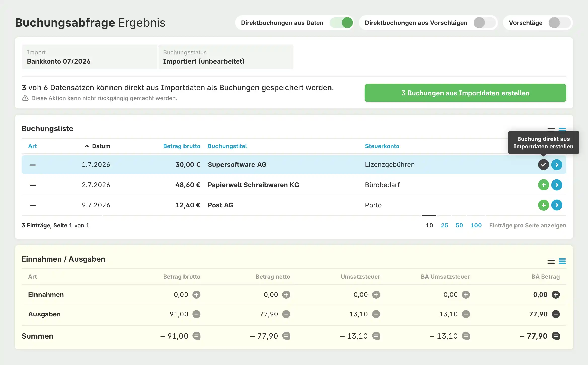This screenshot has width=588, height=365.
Task: Select the Bürobedarf Steuerkonto cell
Action: pyautogui.click(x=382, y=185)
